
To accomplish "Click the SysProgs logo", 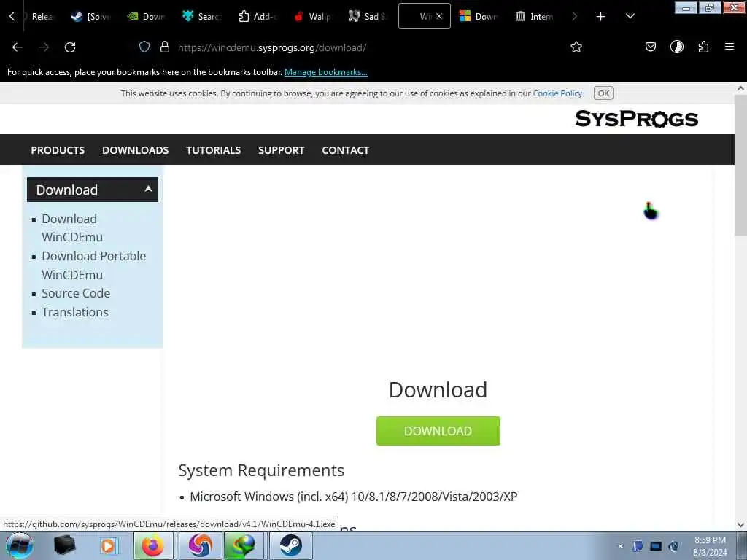I will click(x=636, y=119).
